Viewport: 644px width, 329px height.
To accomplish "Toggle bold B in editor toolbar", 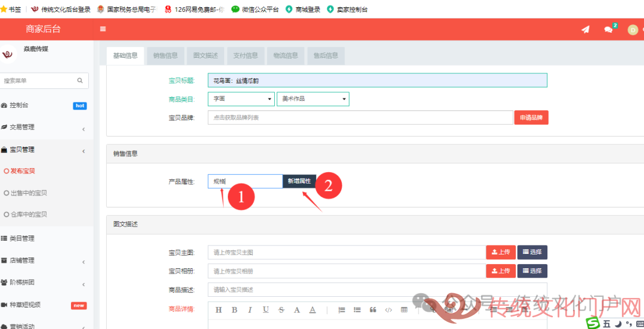I will point(234,310).
